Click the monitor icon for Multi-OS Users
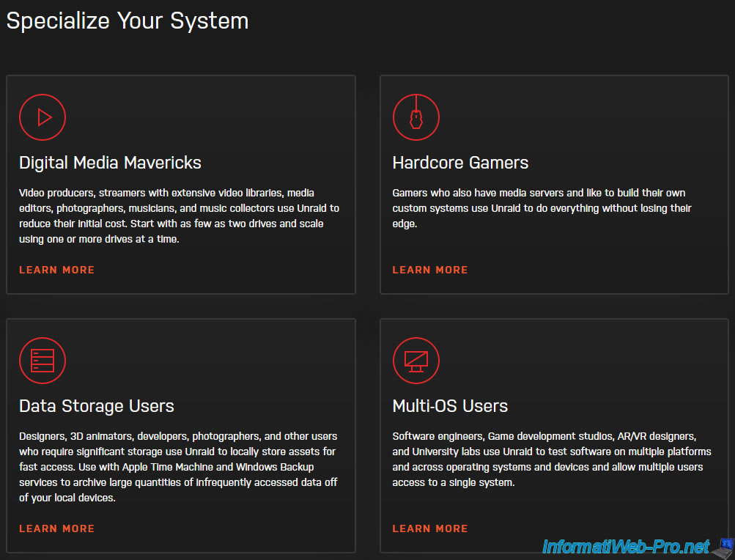Screen dimensions: 735x560 [x=415, y=361]
